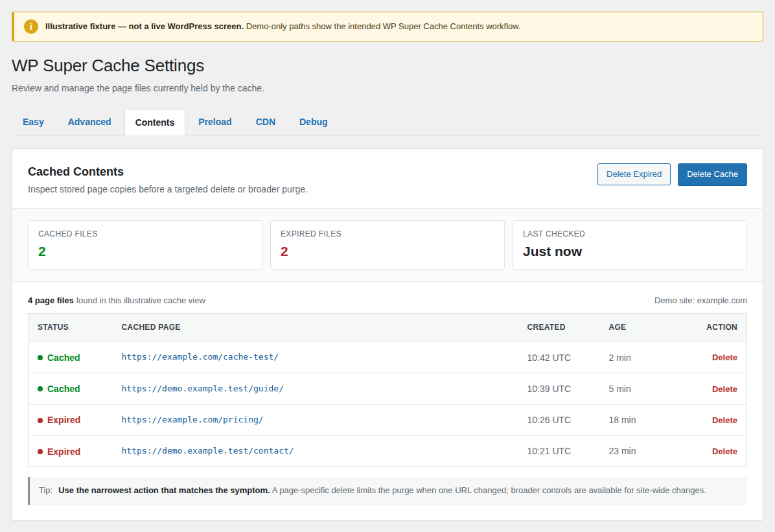
Task: Switch to the Advanced tab
Action: coord(89,122)
